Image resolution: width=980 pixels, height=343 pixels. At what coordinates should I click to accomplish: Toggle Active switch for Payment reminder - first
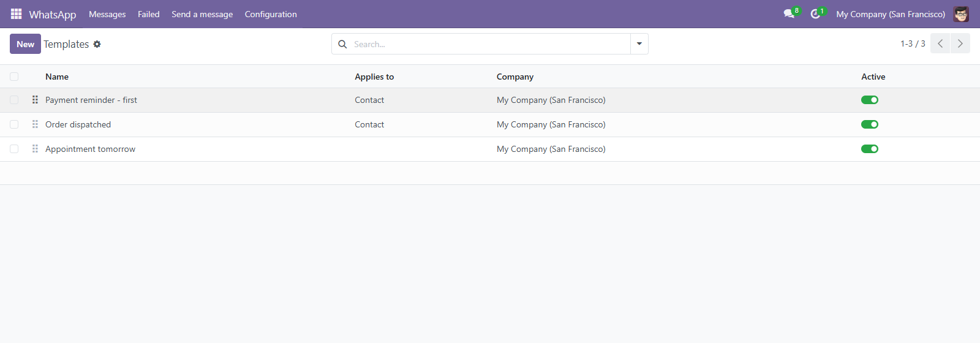870,100
